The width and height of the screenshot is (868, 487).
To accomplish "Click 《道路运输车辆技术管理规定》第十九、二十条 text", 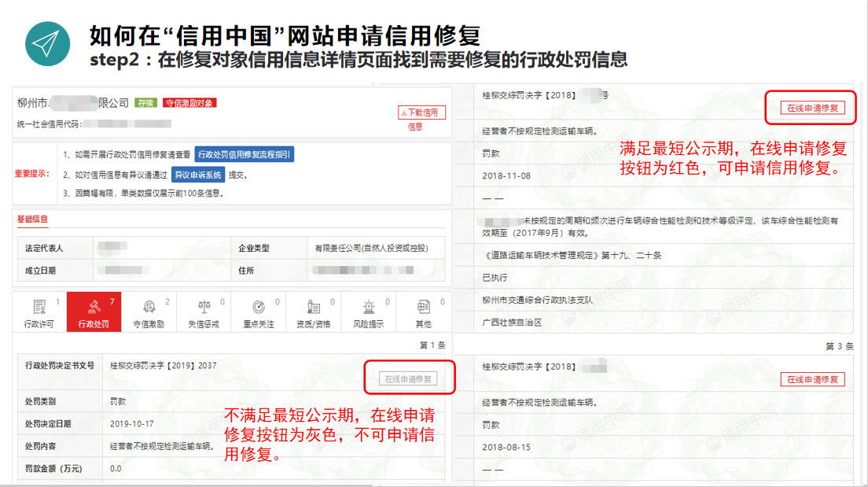I will click(572, 256).
